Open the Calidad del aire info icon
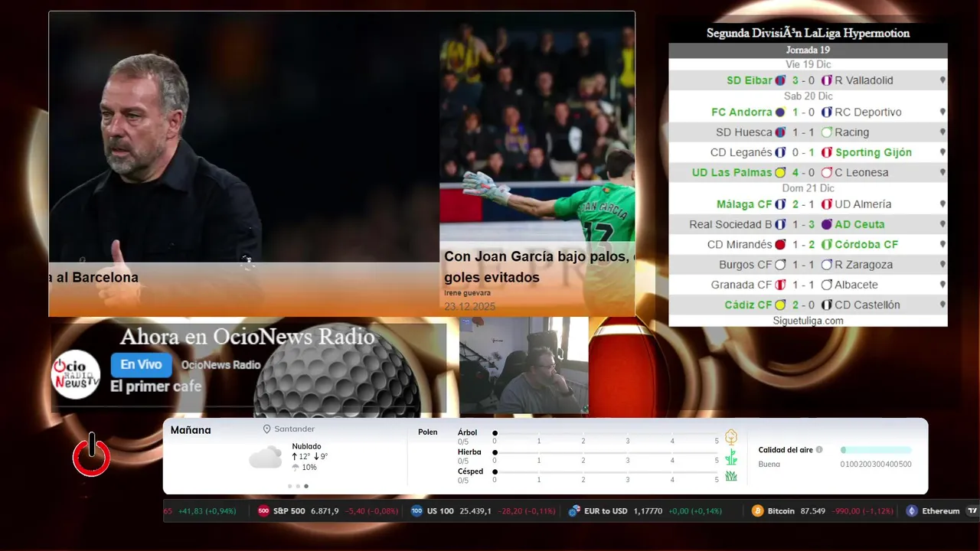Image resolution: width=980 pixels, height=551 pixels. point(819,450)
